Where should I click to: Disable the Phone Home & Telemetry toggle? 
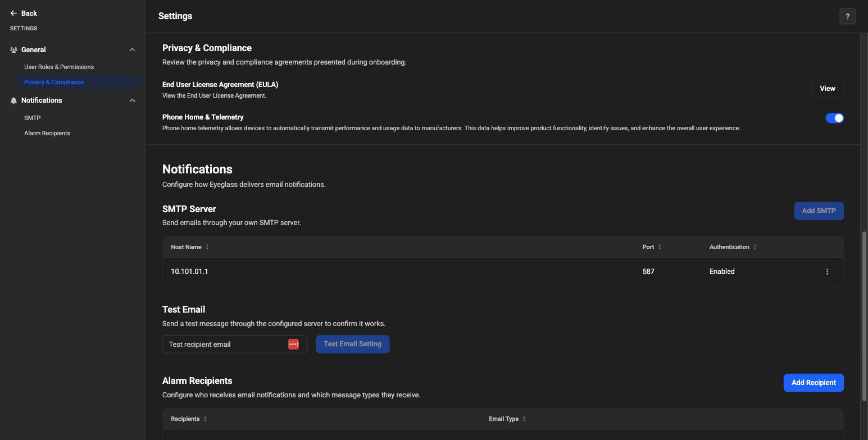point(834,118)
